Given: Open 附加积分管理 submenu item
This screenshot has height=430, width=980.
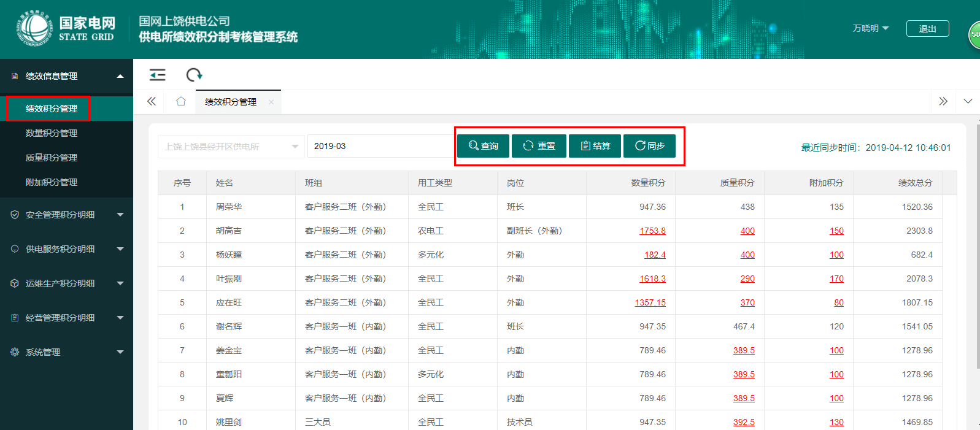Looking at the screenshot, I should pyautogui.click(x=52, y=182).
